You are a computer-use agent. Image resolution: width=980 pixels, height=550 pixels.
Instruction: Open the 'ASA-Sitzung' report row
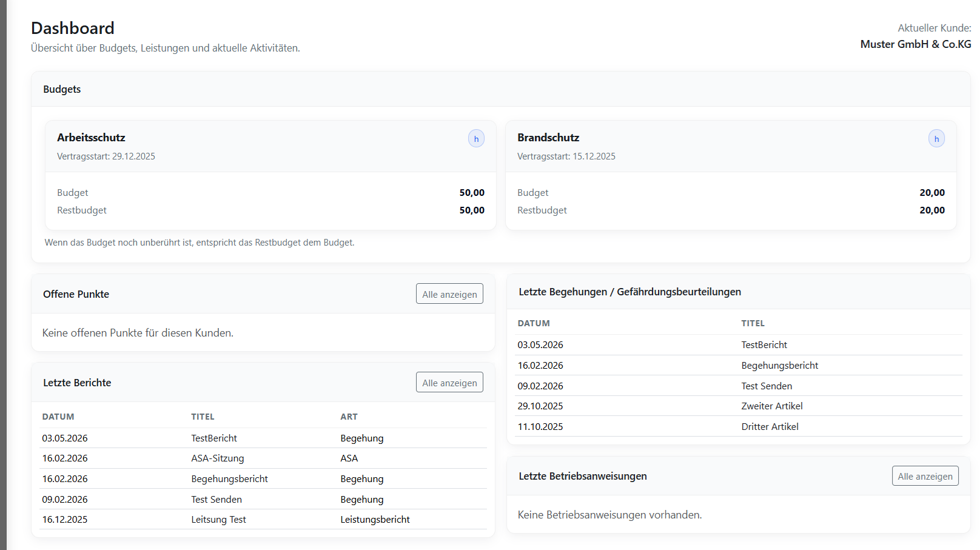pyautogui.click(x=263, y=458)
